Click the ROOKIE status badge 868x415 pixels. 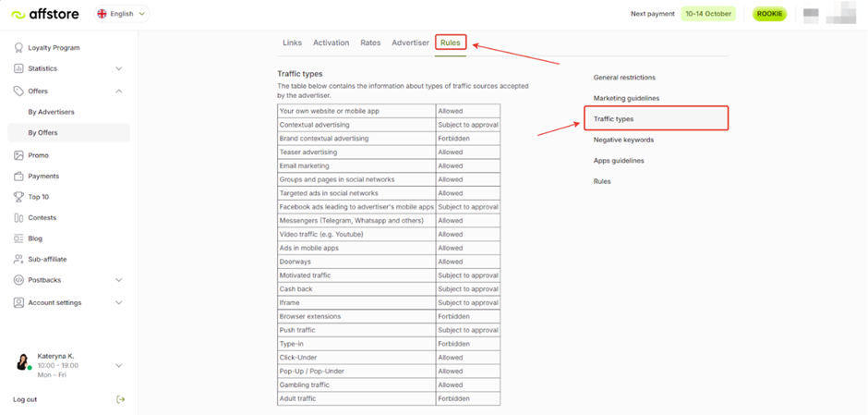(768, 14)
